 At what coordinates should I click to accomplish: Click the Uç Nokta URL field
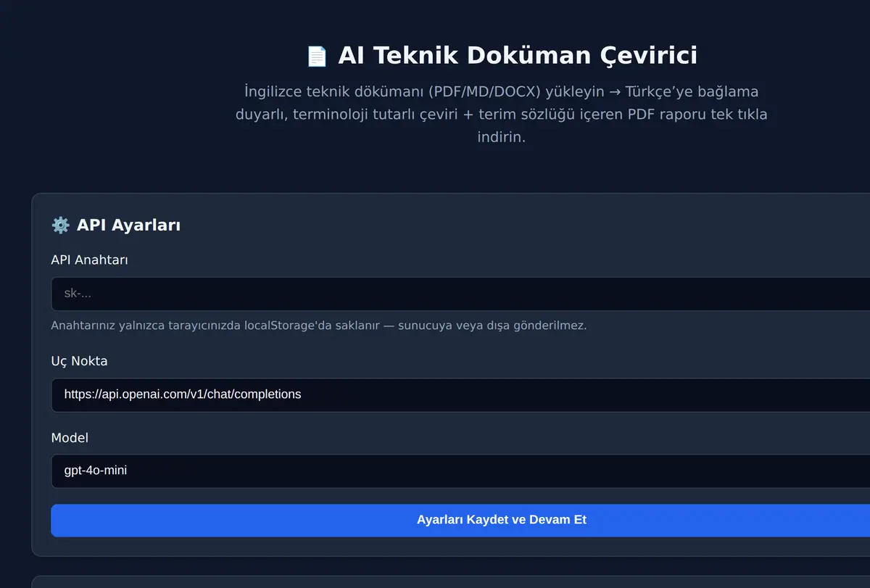coord(460,394)
